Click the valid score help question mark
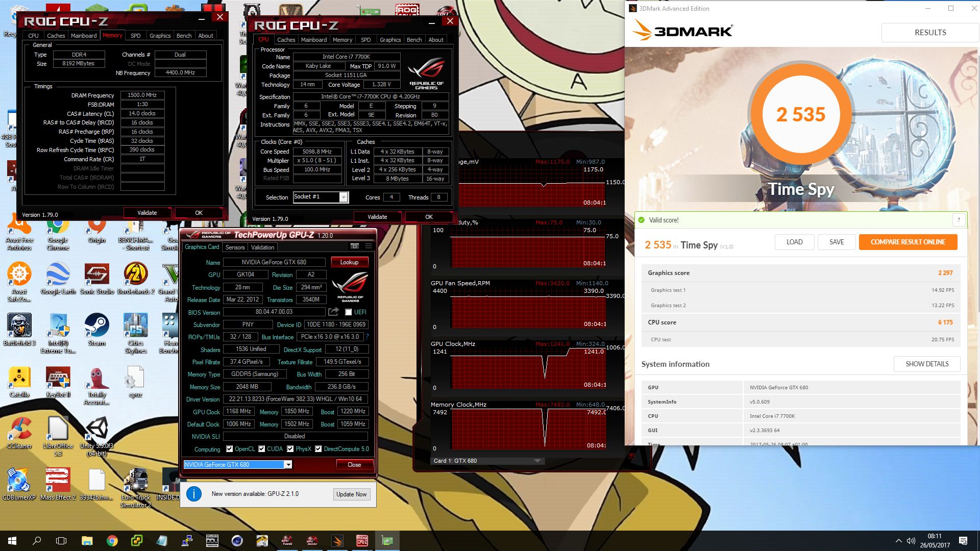This screenshot has height=551, width=980. point(959,220)
